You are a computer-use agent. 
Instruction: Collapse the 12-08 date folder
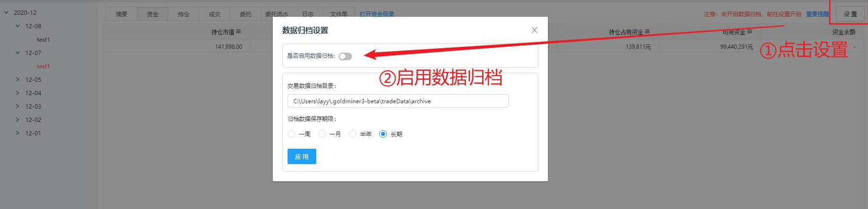(x=18, y=26)
